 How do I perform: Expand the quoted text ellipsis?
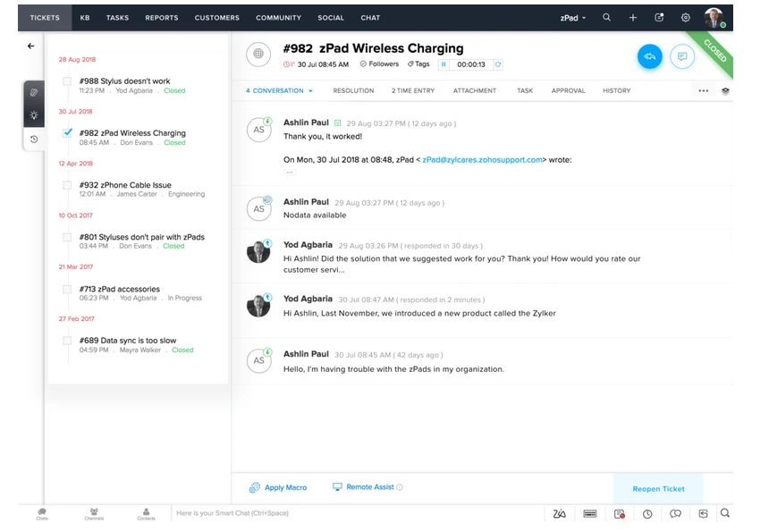click(x=290, y=172)
